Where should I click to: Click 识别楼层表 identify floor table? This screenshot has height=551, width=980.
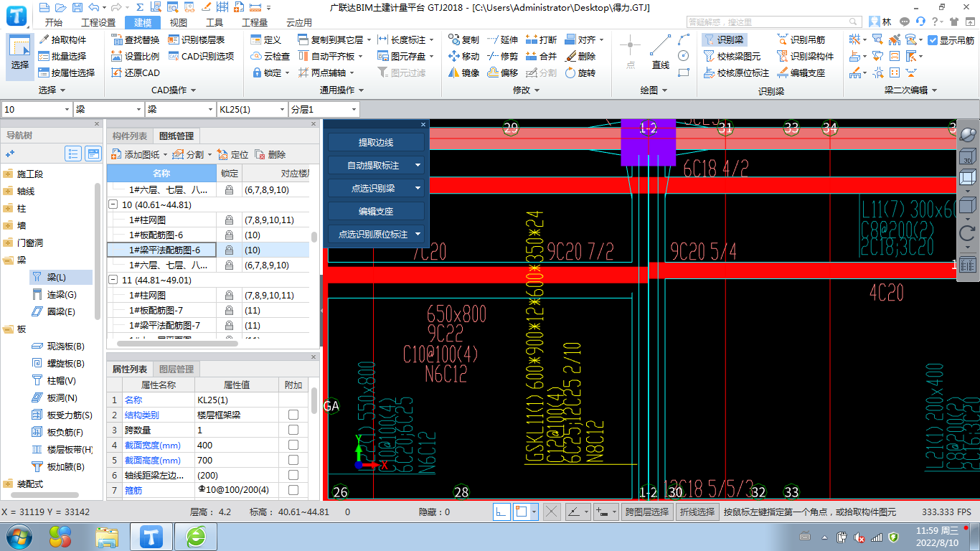click(197, 40)
